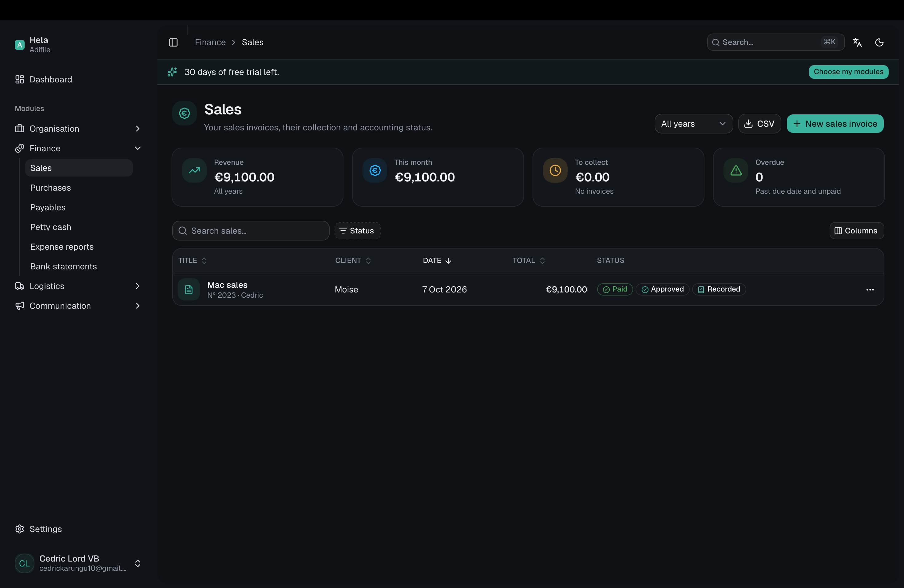The height and width of the screenshot is (588, 904).
Task: Open the Payables page
Action: coord(79,207)
